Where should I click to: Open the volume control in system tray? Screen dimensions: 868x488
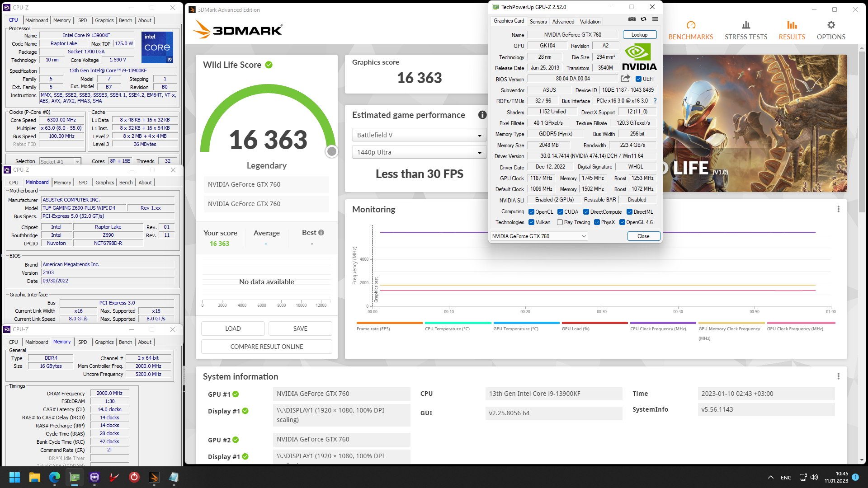(x=814, y=477)
